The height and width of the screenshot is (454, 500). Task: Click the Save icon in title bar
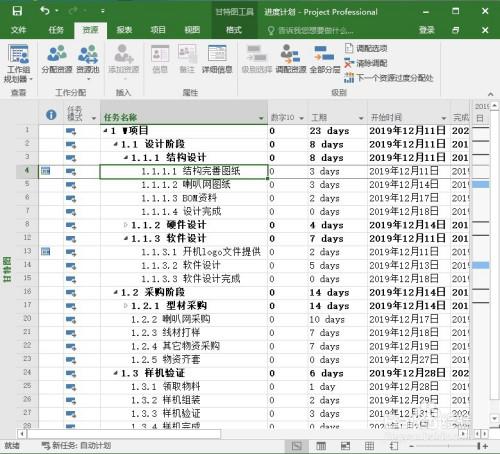(x=17, y=11)
